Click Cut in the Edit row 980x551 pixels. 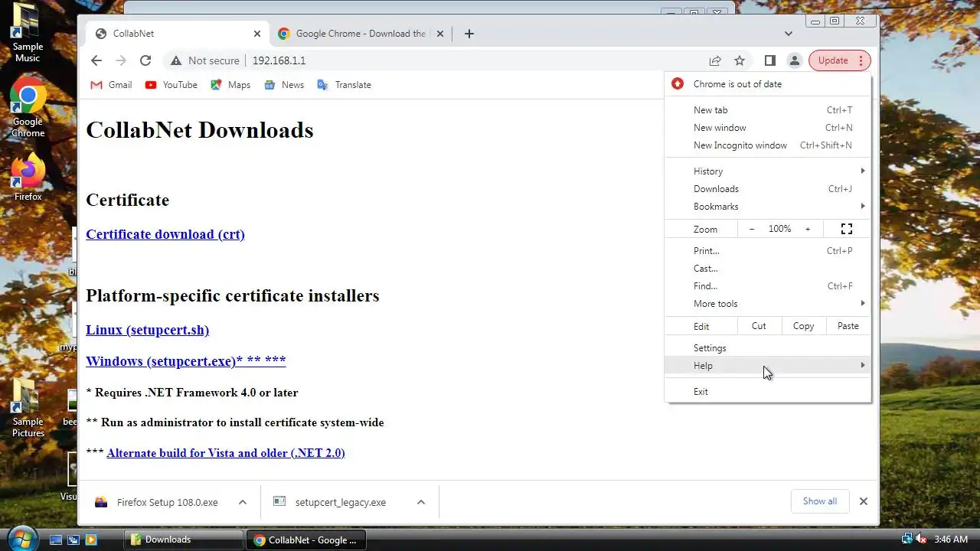pyautogui.click(x=759, y=326)
